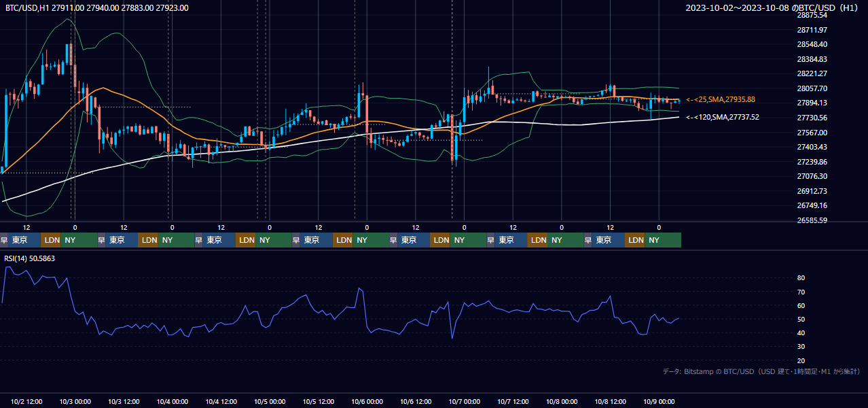Click the 10/6 00:00 date label
This screenshot has width=868, height=408.
pos(367,401)
